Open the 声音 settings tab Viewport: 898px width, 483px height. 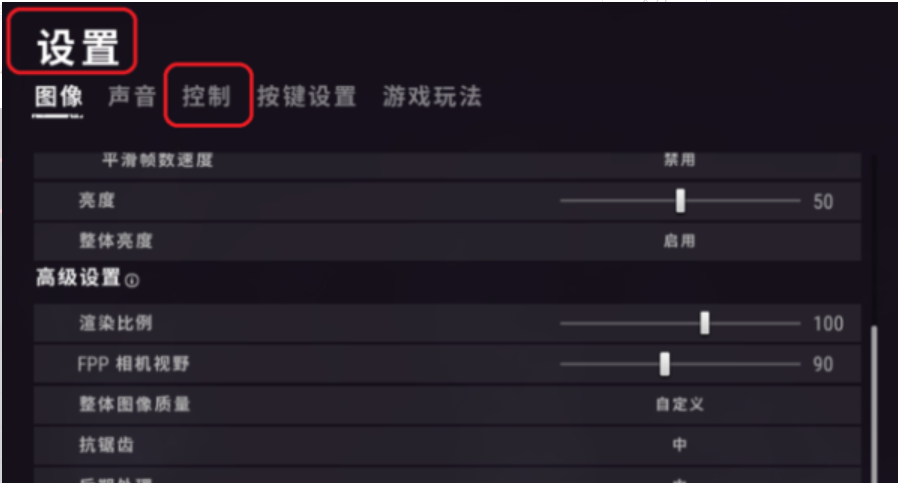[132, 96]
